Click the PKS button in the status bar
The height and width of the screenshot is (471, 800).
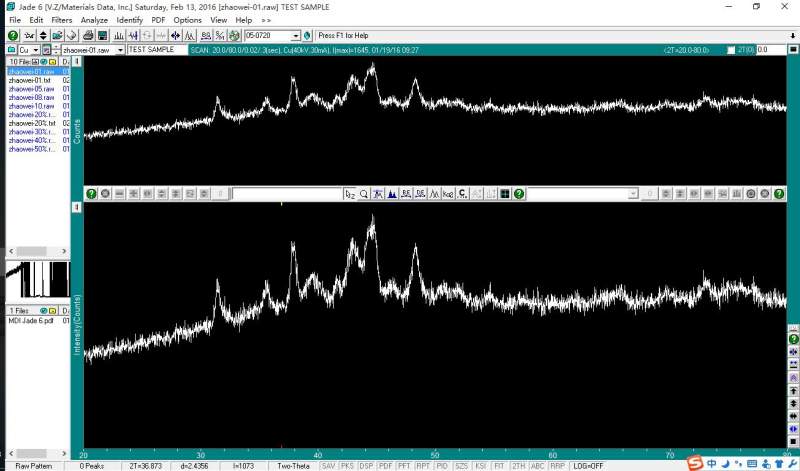coord(347,466)
